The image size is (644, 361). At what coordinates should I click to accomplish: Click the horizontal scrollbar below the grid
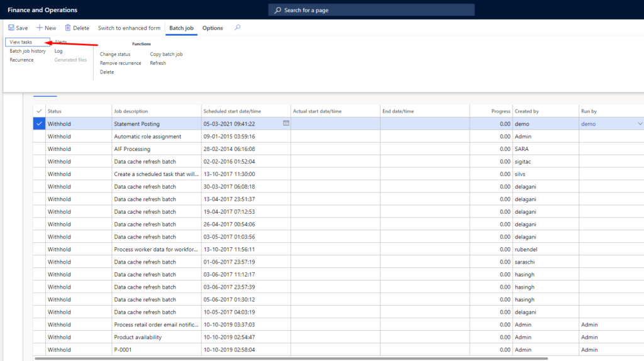(291, 358)
